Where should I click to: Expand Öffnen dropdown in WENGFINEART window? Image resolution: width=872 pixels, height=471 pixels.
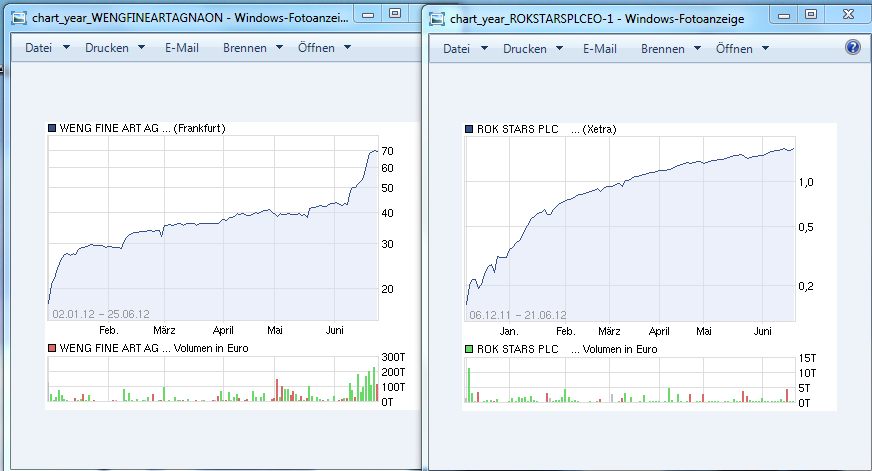pos(324,48)
